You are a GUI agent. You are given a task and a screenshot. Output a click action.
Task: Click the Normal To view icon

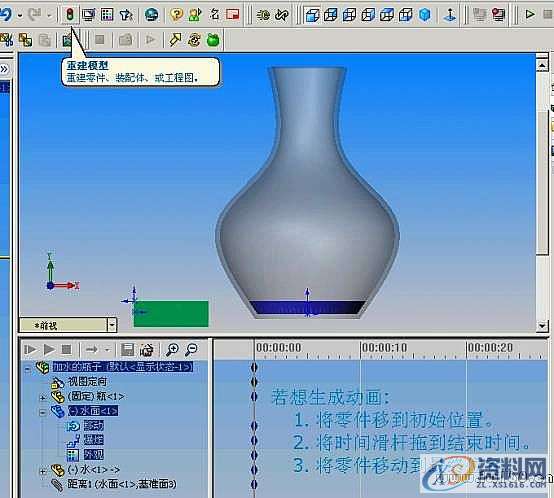tap(450, 15)
